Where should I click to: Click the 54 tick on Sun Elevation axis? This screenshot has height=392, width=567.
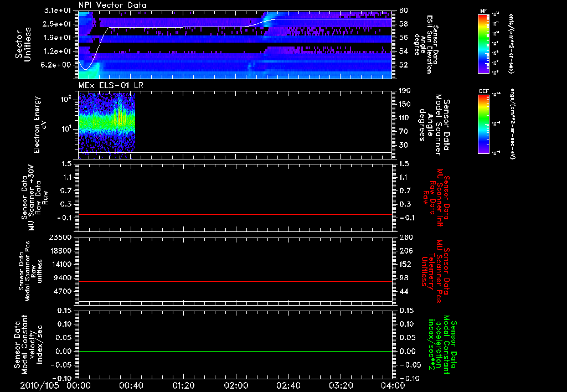point(403,51)
